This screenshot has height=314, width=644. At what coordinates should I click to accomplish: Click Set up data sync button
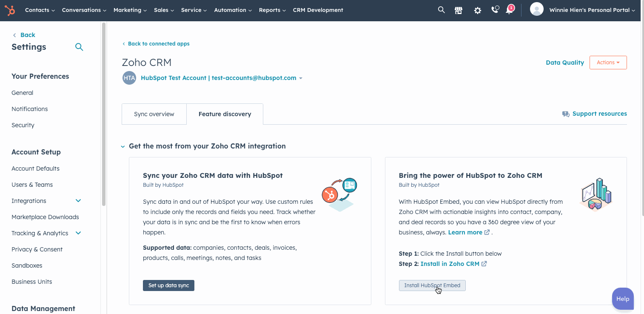(x=168, y=285)
